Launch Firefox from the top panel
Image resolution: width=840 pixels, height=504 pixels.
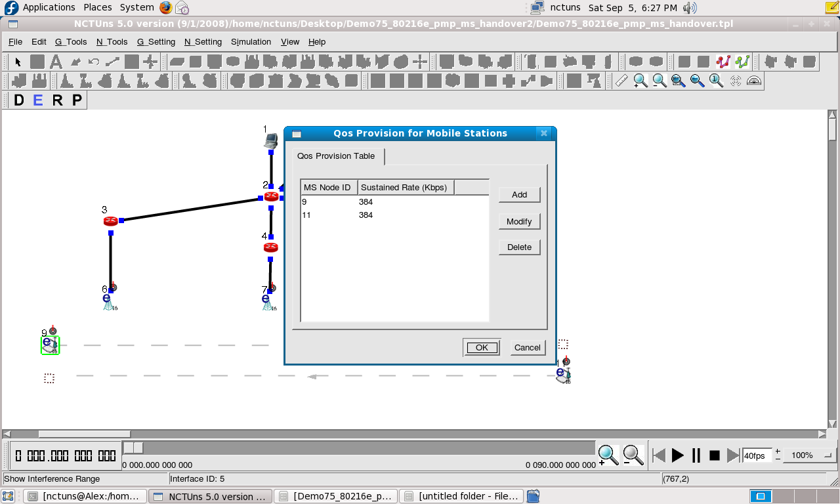click(x=165, y=8)
